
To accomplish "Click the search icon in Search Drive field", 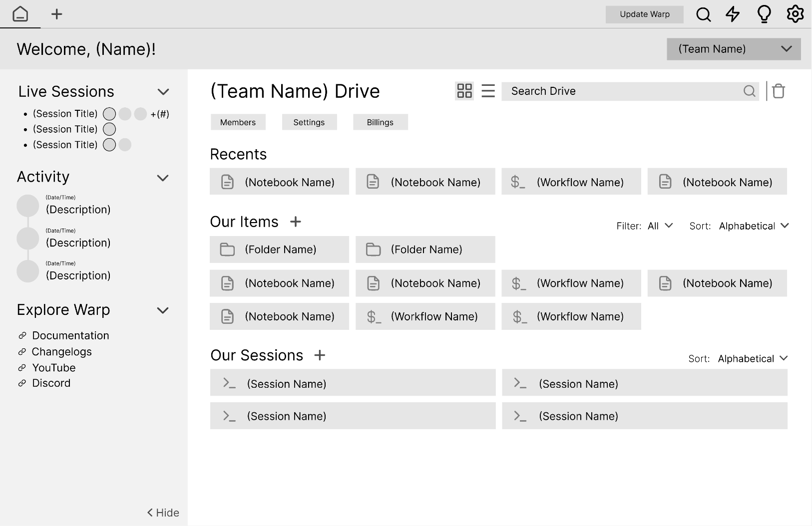I will click(749, 91).
